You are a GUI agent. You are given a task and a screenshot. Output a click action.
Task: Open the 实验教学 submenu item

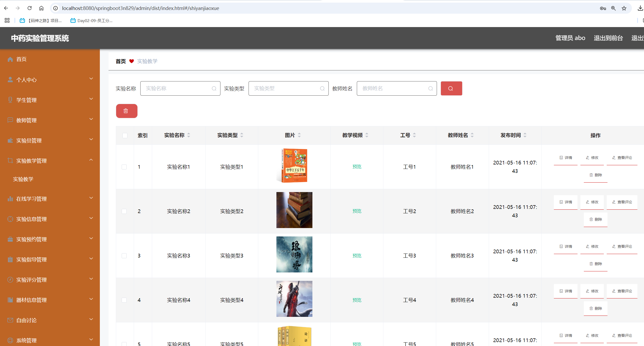pyautogui.click(x=23, y=179)
